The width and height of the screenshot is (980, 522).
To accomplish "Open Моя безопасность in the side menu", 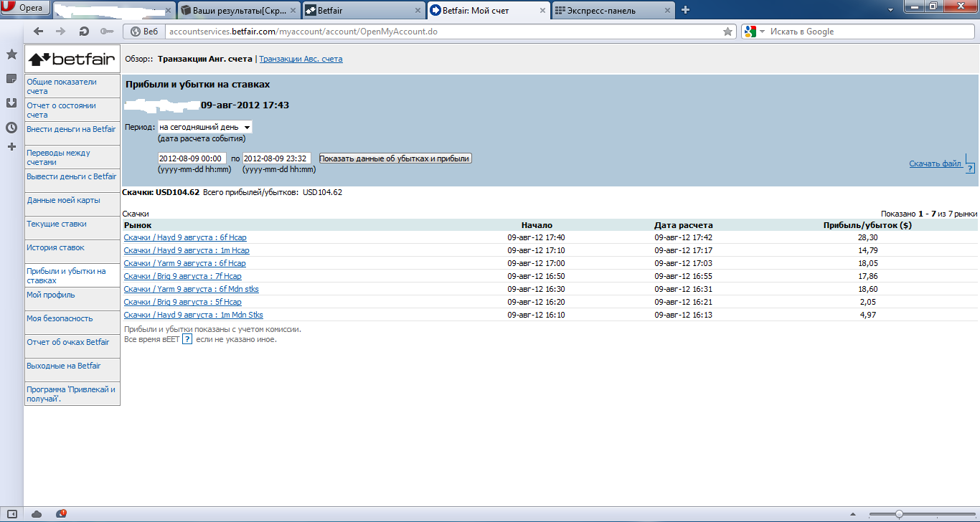I will [72, 323].
